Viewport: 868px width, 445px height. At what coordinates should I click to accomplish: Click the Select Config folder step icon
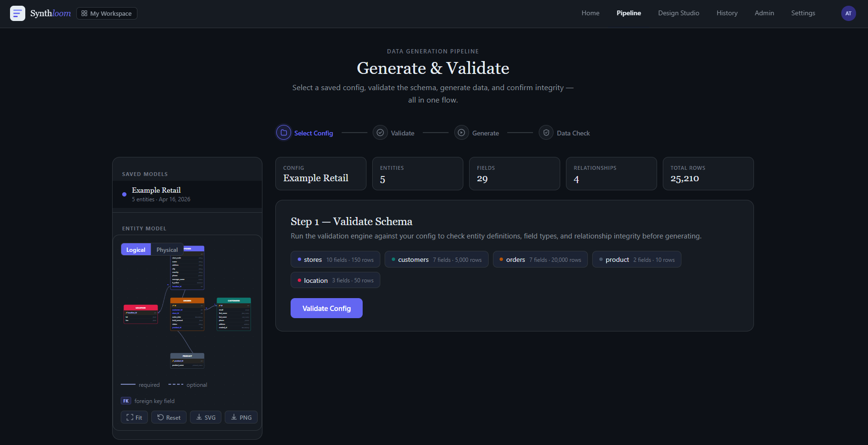(283, 133)
